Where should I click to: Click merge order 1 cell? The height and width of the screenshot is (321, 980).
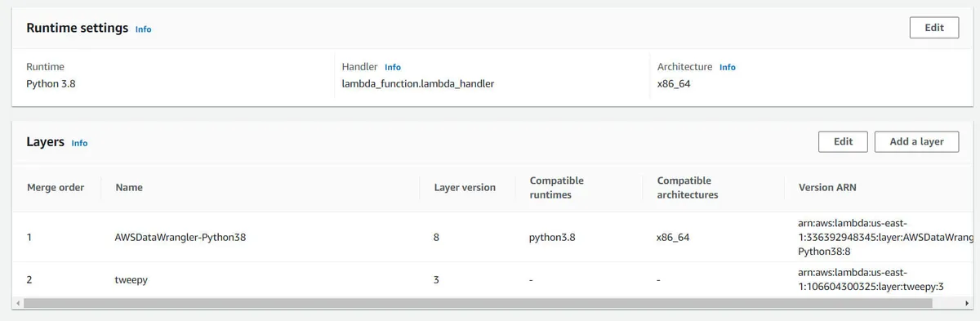point(29,238)
